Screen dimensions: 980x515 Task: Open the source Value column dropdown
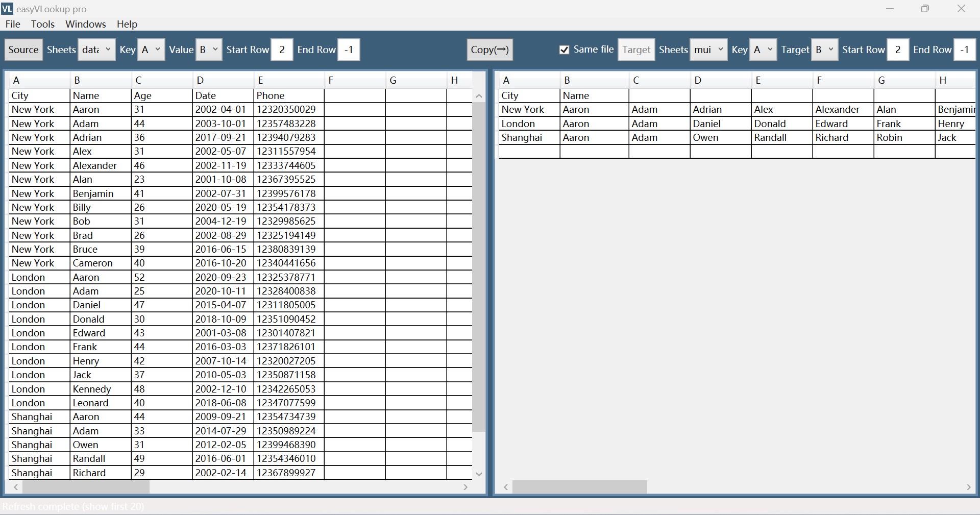click(x=209, y=50)
